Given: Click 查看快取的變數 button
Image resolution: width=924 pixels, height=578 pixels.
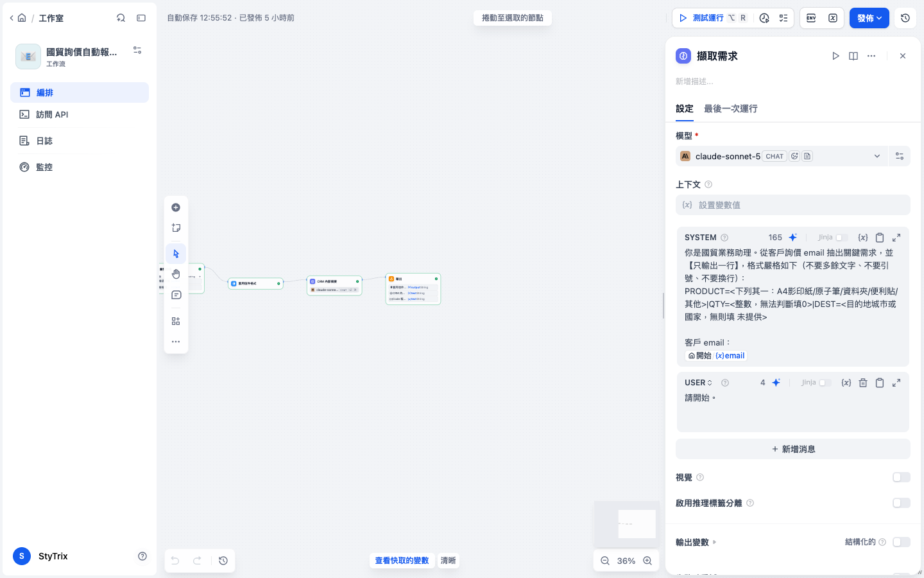Looking at the screenshot, I should (402, 561).
